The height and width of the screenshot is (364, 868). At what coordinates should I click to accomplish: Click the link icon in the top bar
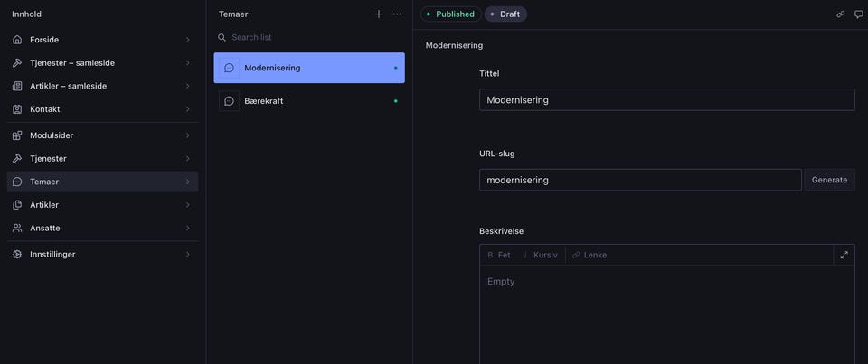[x=841, y=14]
